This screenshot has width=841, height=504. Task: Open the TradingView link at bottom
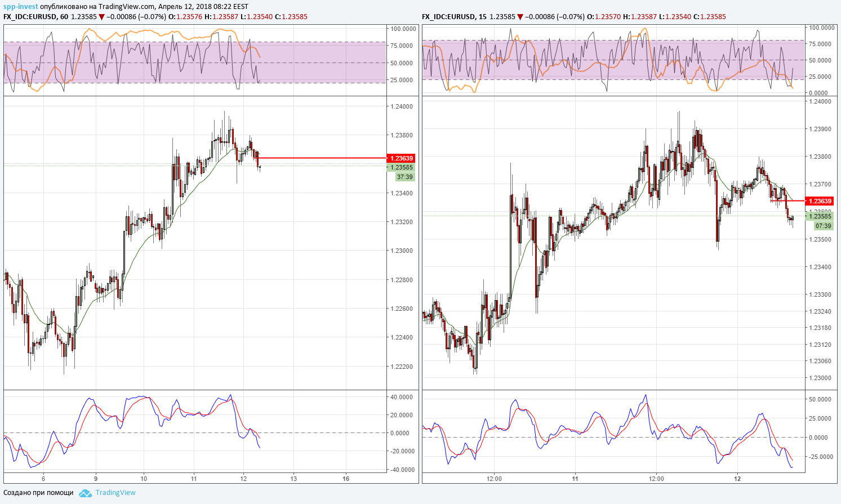tap(115, 493)
